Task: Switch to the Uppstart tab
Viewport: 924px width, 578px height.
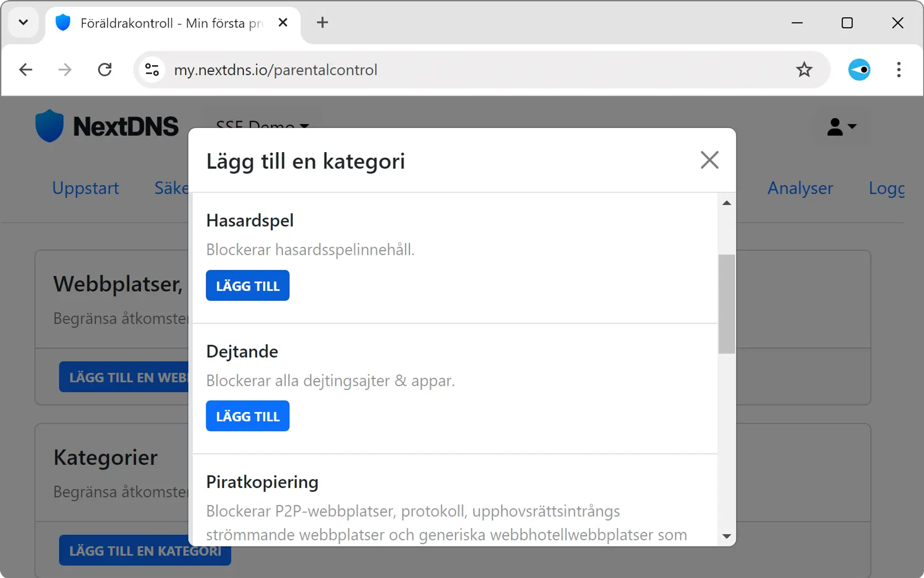Action: click(x=85, y=188)
